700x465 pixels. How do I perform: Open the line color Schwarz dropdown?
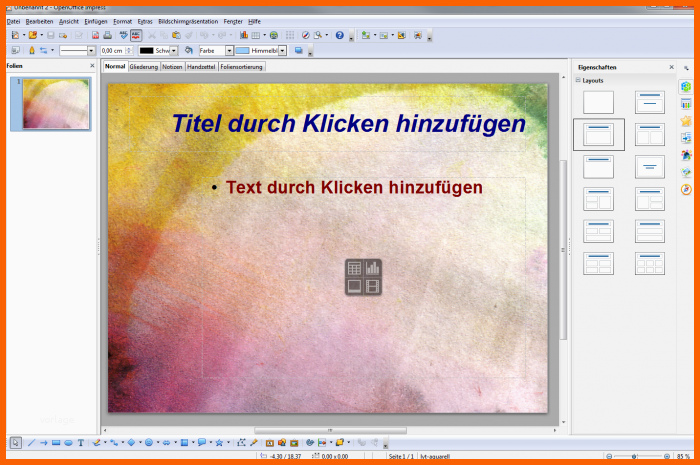pyautogui.click(x=174, y=51)
